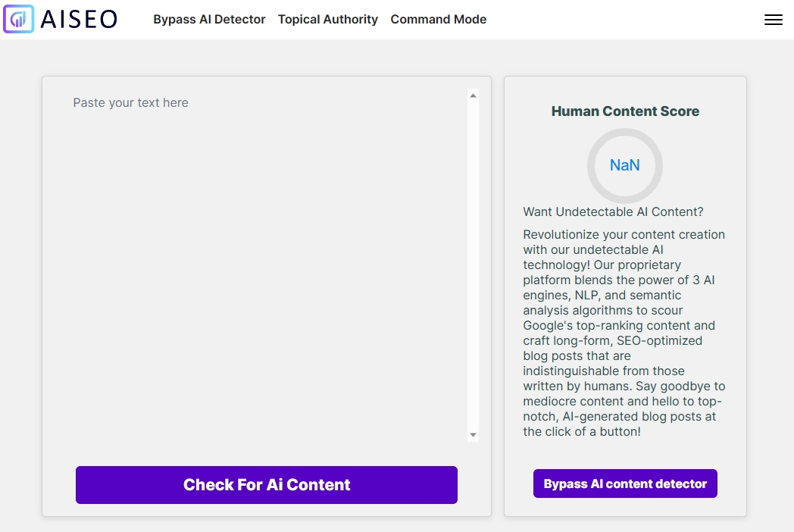794x532 pixels.
Task: Click the 'Google's top-ranking content and' line
Action: click(619, 325)
